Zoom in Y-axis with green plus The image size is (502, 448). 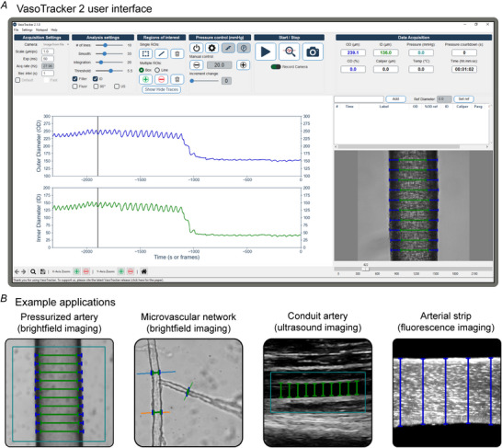coord(121,271)
